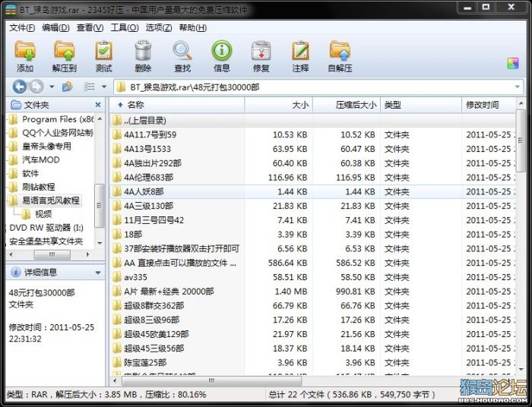Click file list scroll right arrow
Viewport: 532px width, 407px height.
coord(511,381)
